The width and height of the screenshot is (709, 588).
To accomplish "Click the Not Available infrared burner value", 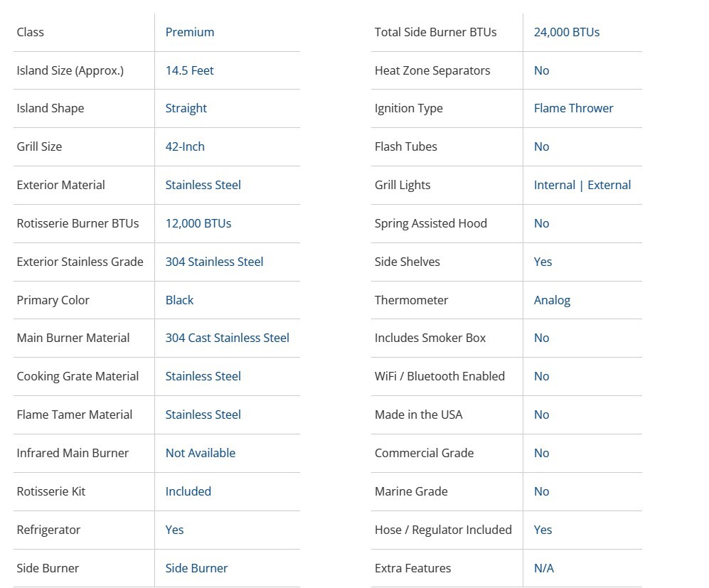I will click(x=200, y=453).
